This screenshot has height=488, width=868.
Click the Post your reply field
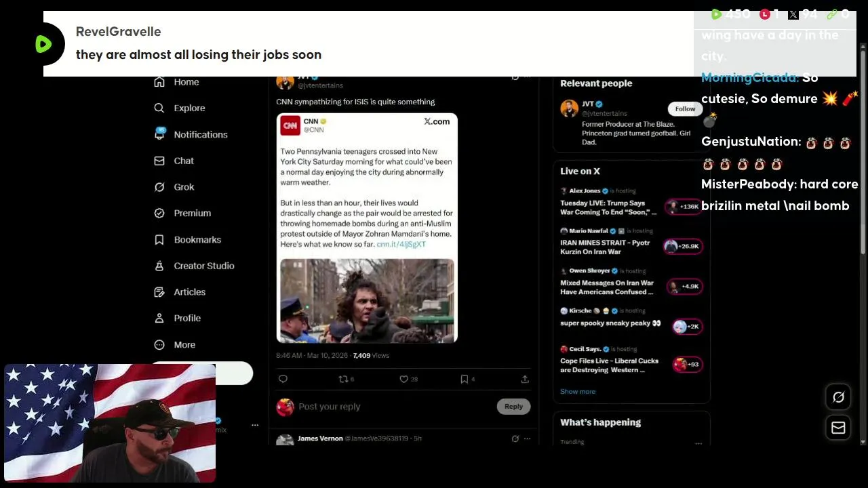click(330, 407)
